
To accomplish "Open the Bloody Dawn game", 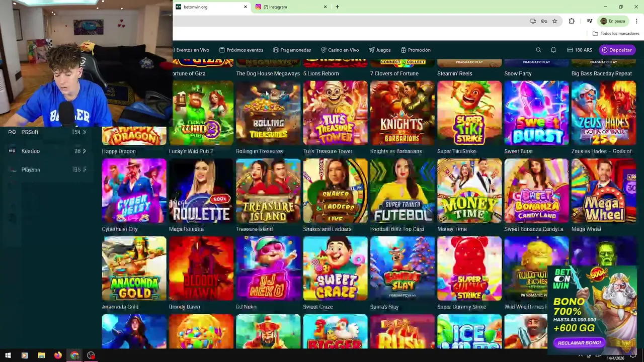I will (201, 268).
